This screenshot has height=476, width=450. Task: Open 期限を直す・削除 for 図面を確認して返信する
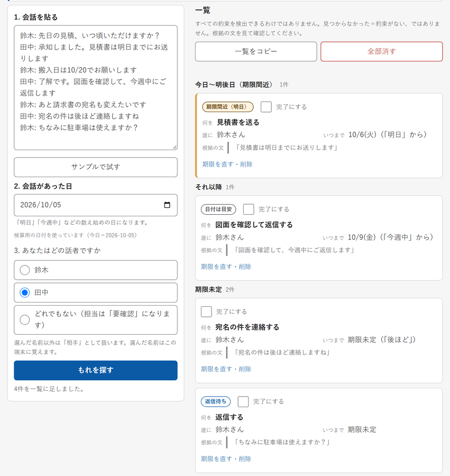pos(226,267)
